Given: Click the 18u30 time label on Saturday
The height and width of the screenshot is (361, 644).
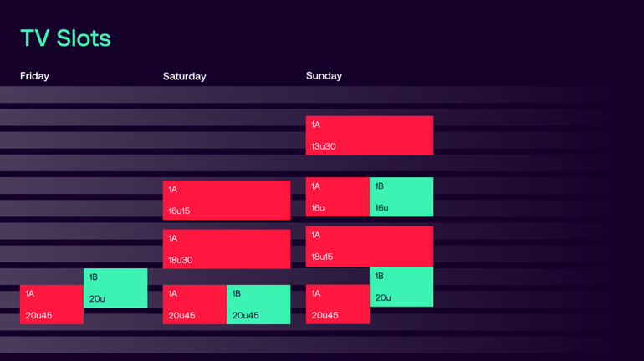Looking at the screenshot, I should 181,260.
